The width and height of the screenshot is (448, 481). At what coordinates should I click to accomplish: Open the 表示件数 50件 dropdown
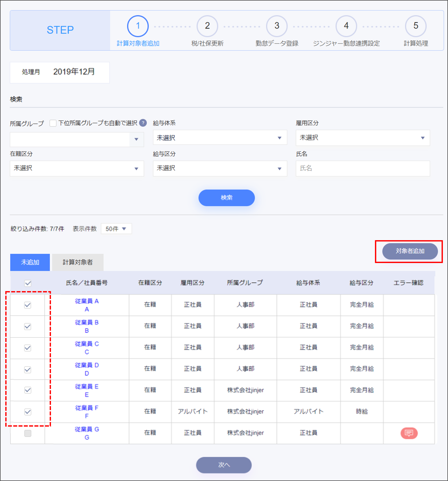point(116,229)
